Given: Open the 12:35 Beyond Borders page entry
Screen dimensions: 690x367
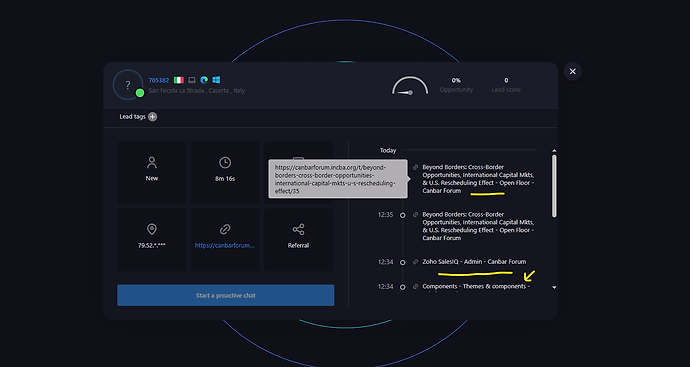Looking at the screenshot, I should click(x=478, y=226).
